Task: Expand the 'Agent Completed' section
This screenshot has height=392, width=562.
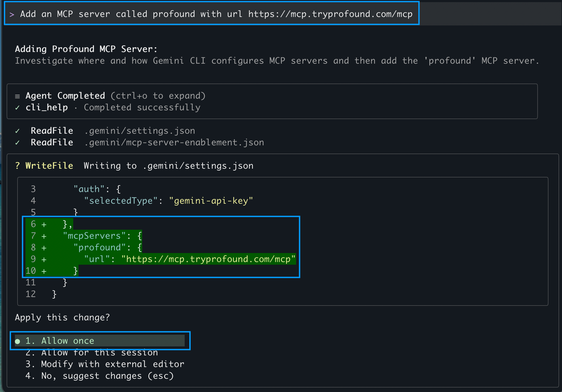Action: click(115, 96)
